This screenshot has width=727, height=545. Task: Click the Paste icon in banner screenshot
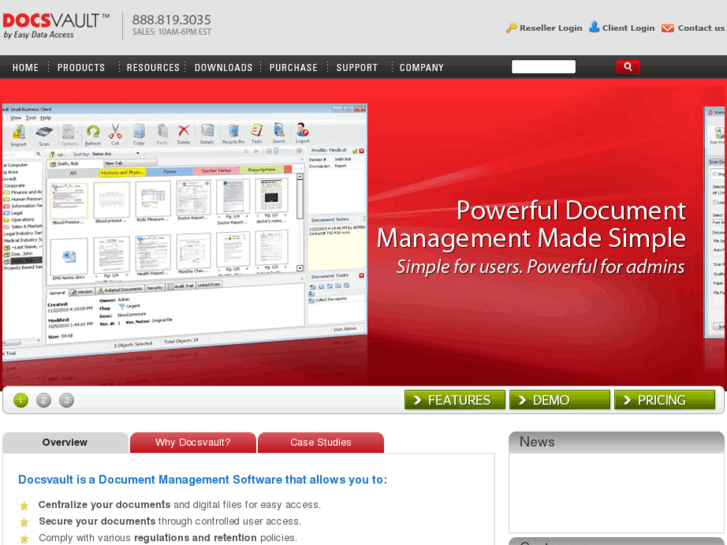point(162,134)
